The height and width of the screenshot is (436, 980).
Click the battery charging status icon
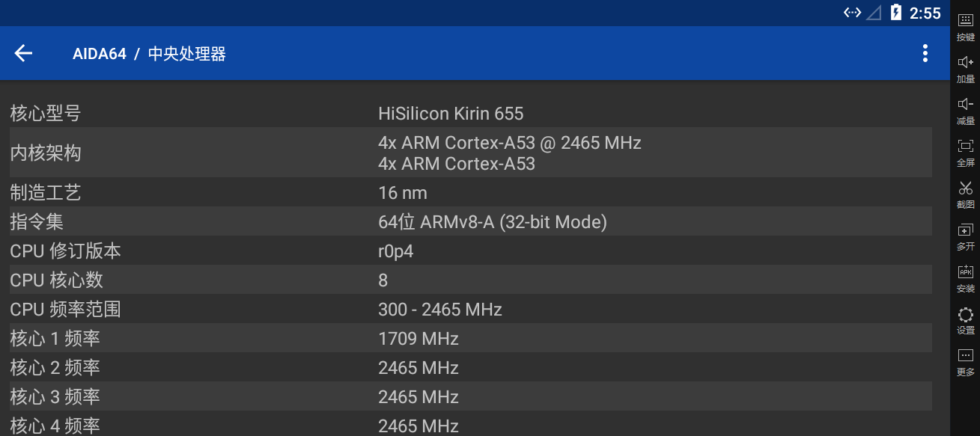click(x=895, y=12)
